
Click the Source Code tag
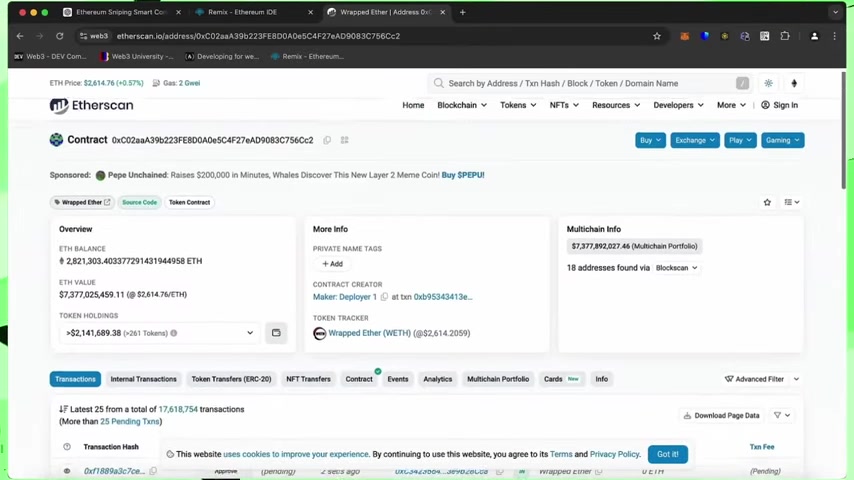point(139,202)
